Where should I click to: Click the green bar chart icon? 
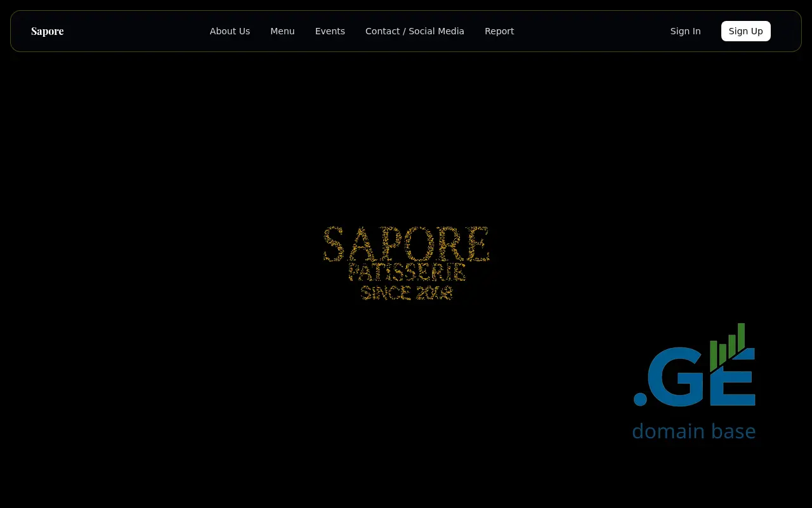tap(728, 346)
